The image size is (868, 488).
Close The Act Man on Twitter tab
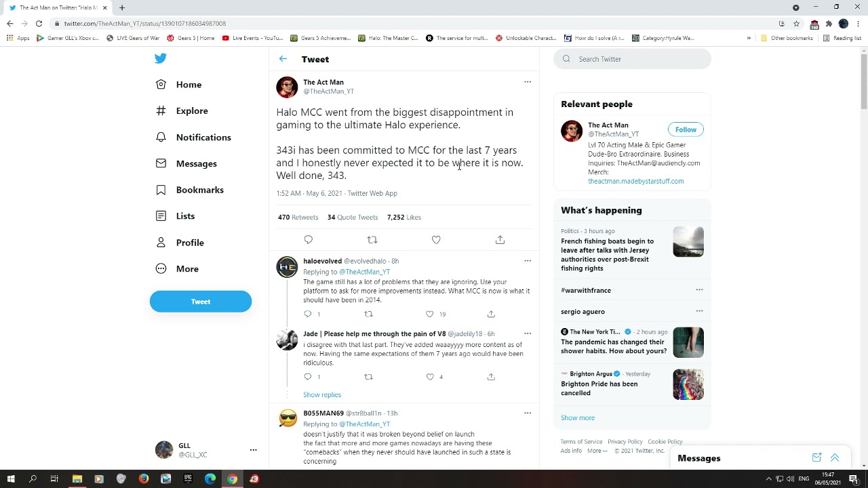pos(105,7)
